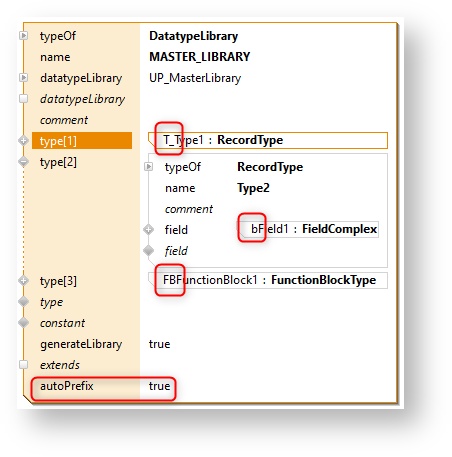Click the autoPrefix true value
This screenshot has height=457, width=452.
[159, 386]
